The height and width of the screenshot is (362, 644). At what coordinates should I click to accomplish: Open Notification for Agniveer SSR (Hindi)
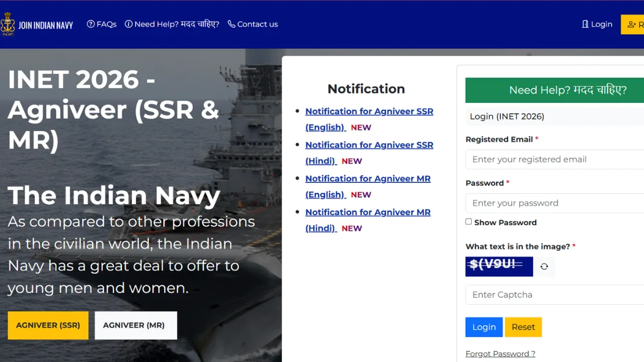coord(369,153)
